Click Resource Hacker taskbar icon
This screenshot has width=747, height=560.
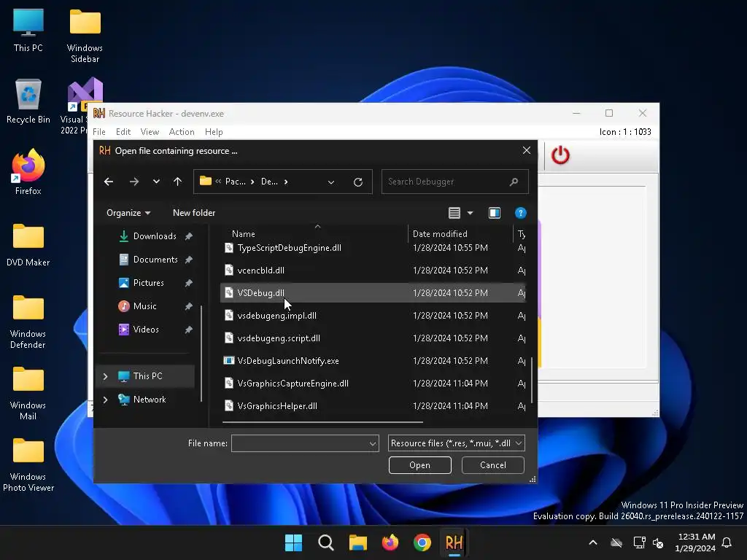coord(454,542)
